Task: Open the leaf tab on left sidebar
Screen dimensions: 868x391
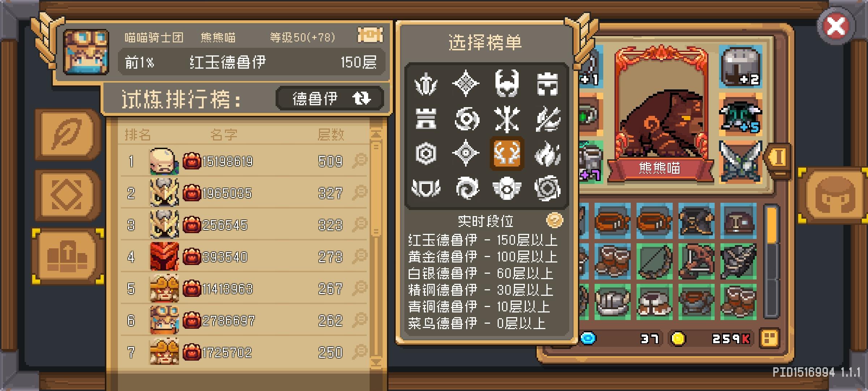Action: tap(67, 135)
